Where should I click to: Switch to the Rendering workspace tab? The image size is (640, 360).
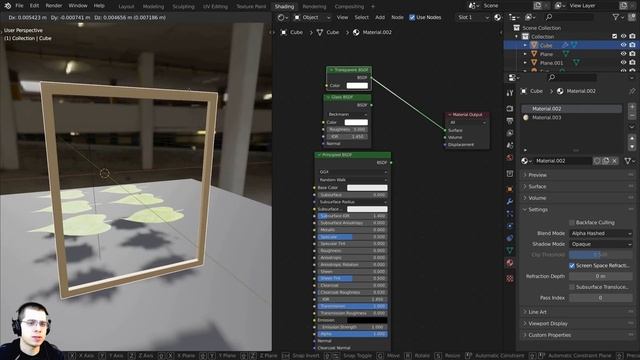coord(314,7)
